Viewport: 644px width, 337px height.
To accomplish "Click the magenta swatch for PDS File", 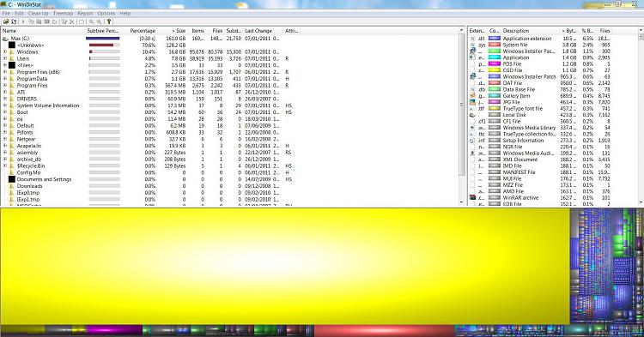I will pos(494,64).
